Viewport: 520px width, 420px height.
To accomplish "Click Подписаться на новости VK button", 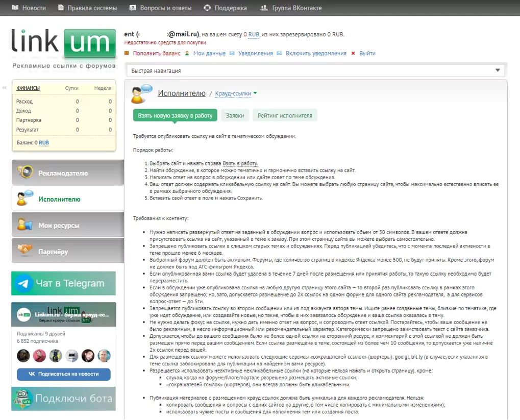I will (x=64, y=374).
